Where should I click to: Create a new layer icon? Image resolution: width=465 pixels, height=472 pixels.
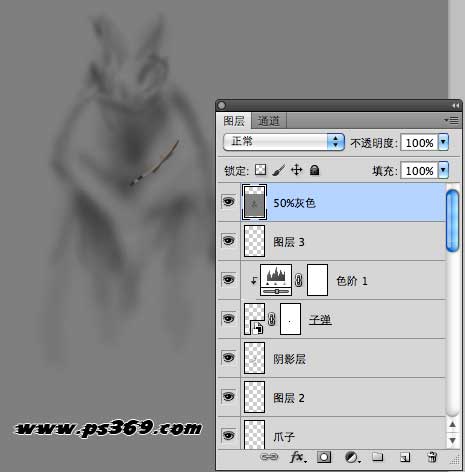click(x=404, y=457)
